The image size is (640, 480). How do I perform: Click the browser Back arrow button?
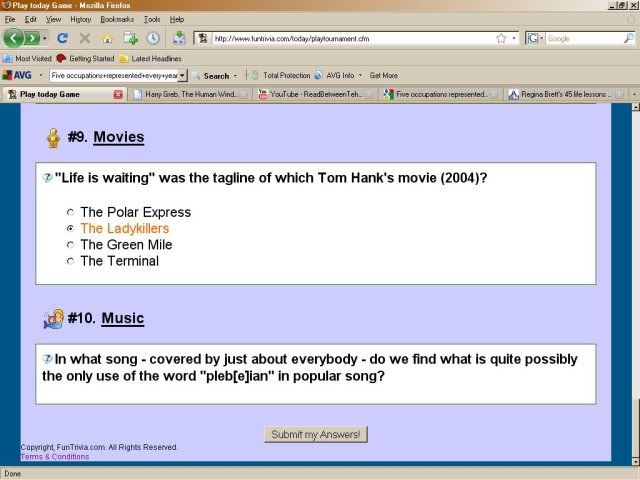(x=15, y=38)
